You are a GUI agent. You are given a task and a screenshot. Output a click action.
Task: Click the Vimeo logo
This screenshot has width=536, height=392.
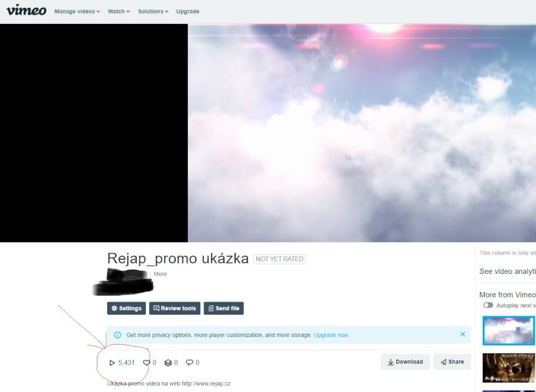point(25,11)
